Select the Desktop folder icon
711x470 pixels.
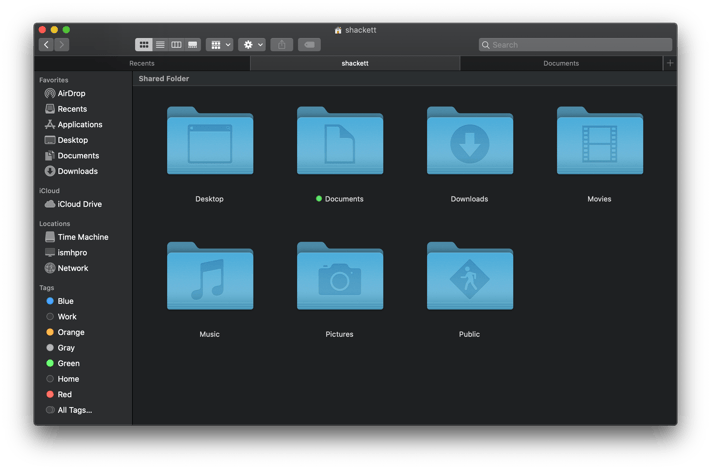point(210,141)
